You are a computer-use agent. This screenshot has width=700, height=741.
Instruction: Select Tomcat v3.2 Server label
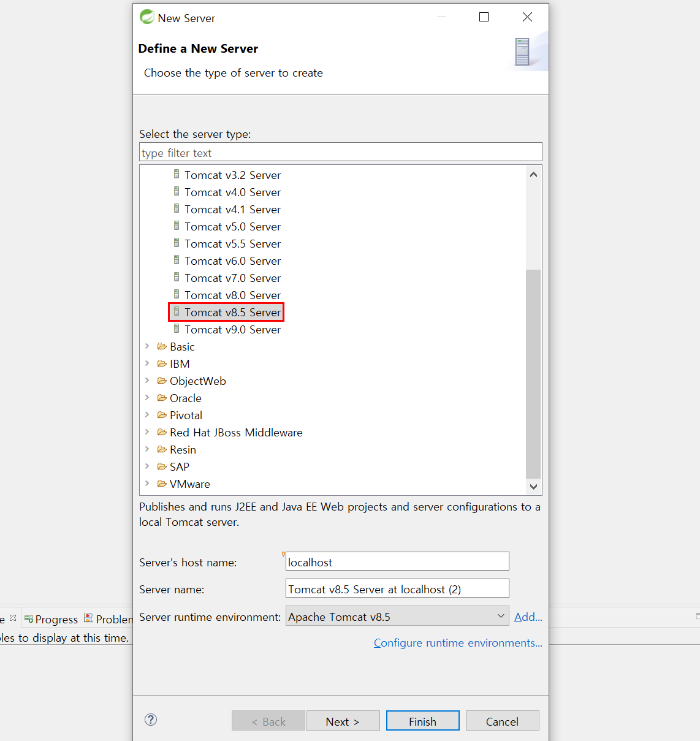(233, 175)
